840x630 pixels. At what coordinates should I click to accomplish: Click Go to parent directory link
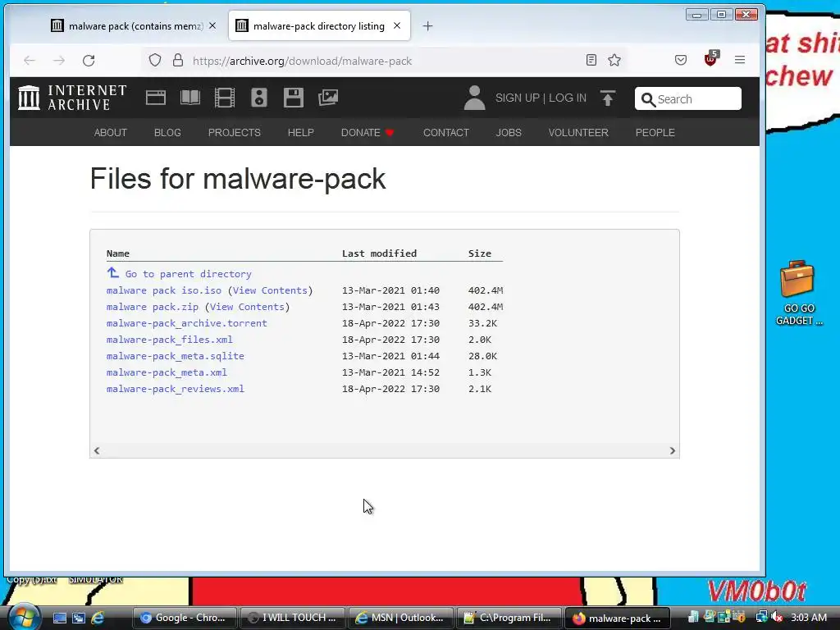[188, 274]
